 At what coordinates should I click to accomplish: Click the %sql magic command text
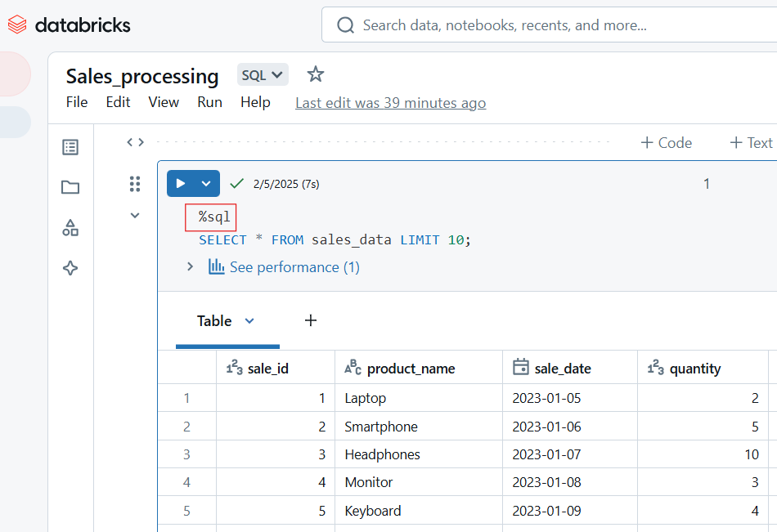pos(214,217)
